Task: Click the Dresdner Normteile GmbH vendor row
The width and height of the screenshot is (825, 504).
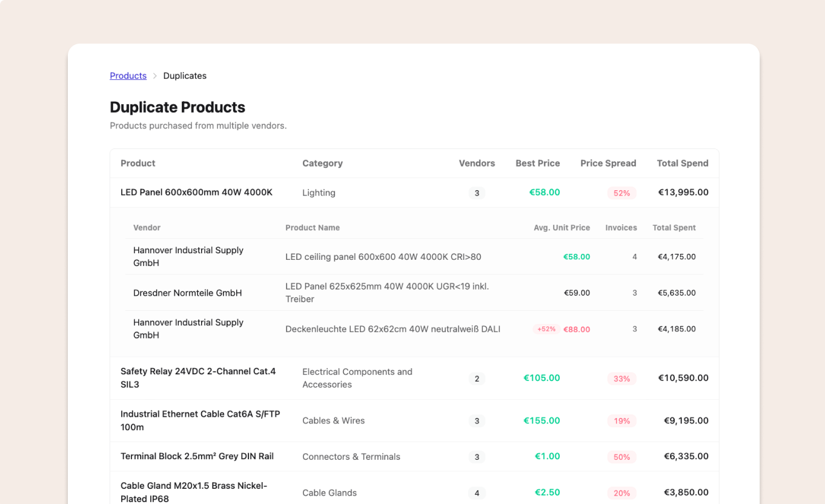Action: (x=187, y=293)
